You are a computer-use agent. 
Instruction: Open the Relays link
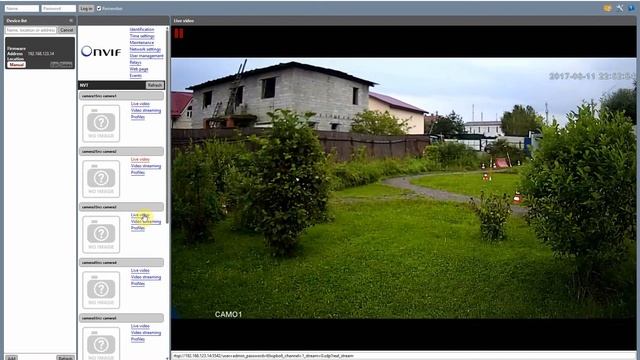(x=135, y=62)
